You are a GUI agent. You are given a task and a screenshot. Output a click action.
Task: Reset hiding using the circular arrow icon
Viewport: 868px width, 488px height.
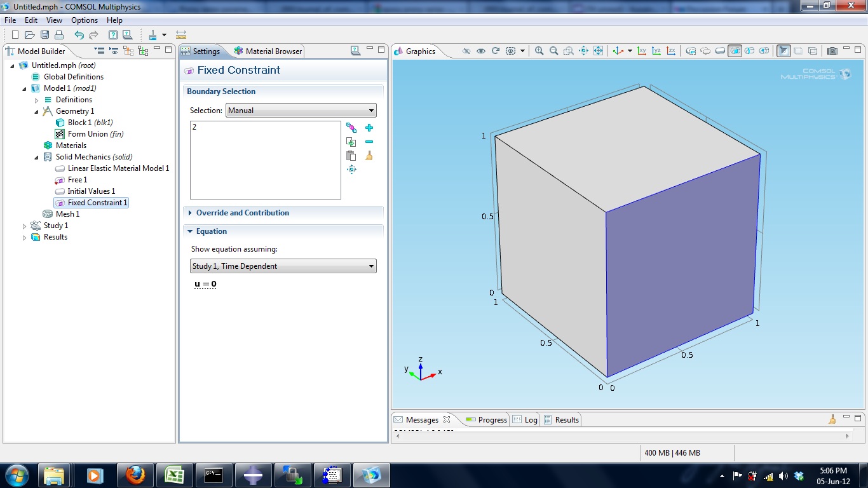tap(496, 51)
